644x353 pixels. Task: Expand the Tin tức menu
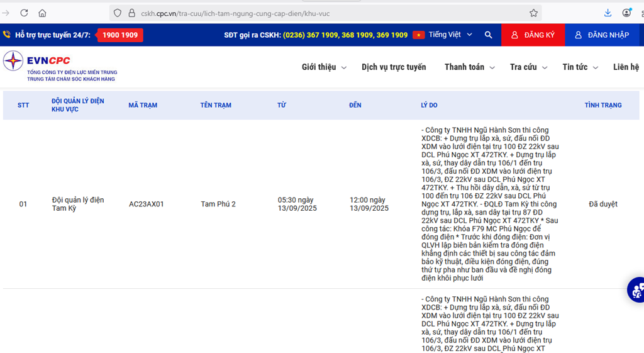(x=580, y=67)
